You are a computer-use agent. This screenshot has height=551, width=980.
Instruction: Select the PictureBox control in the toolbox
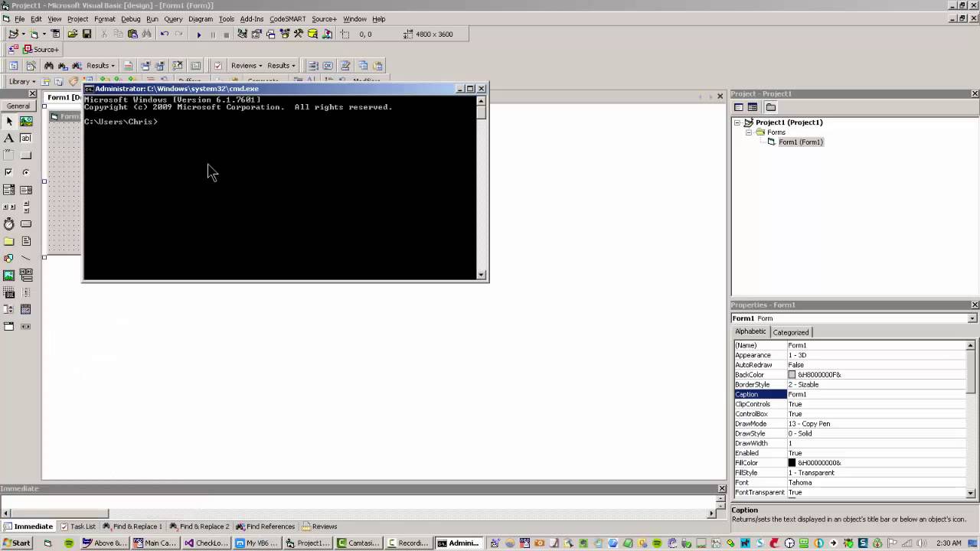coord(26,121)
